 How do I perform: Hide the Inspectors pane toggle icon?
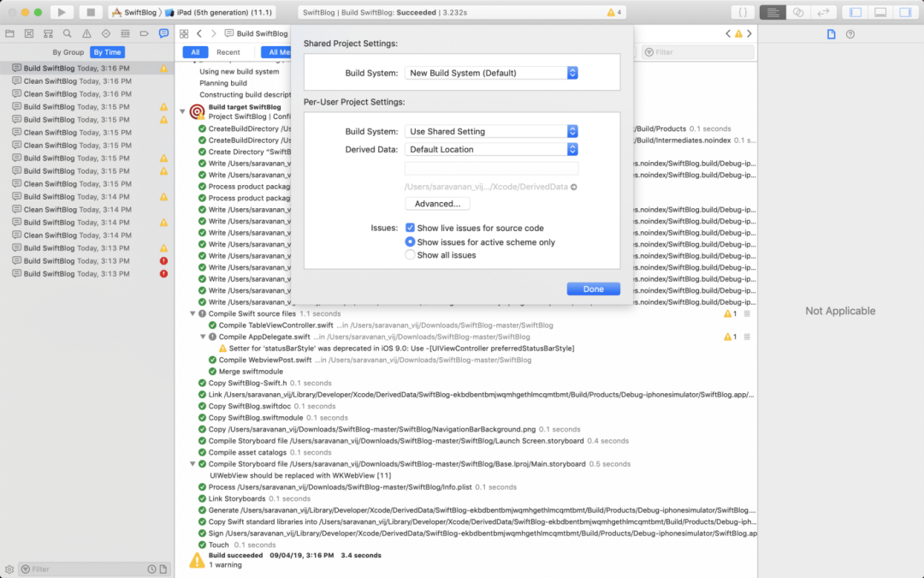pos(905,12)
